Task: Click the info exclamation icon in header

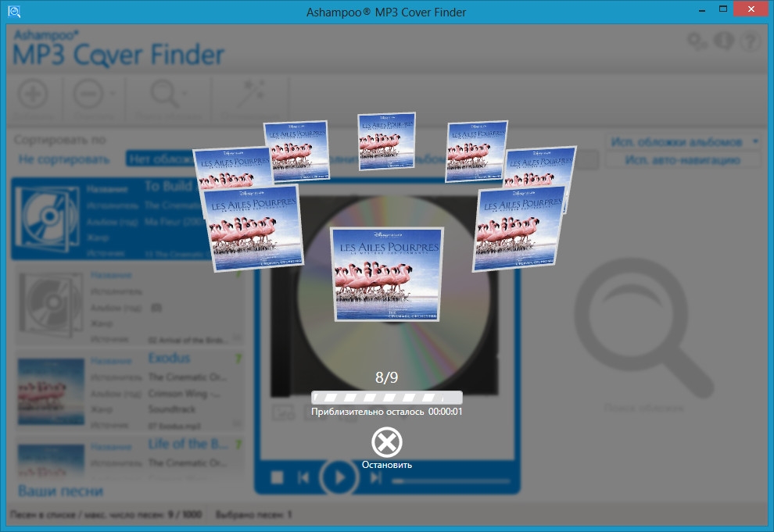Action: click(724, 41)
